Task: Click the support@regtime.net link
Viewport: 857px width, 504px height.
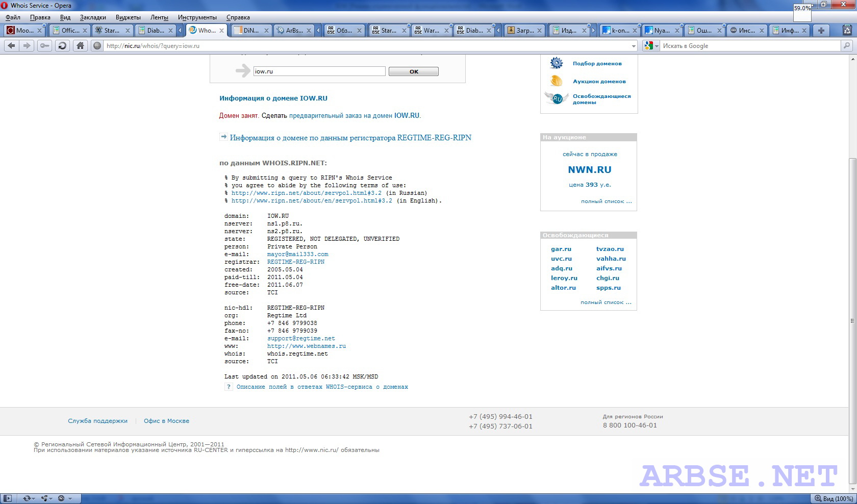Action: 301,338
